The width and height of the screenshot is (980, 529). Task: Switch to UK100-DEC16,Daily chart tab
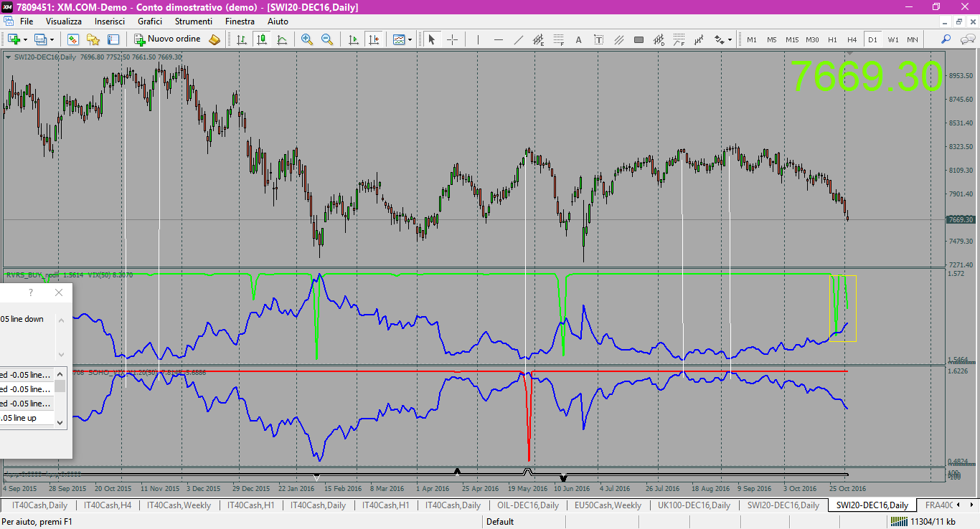click(694, 505)
